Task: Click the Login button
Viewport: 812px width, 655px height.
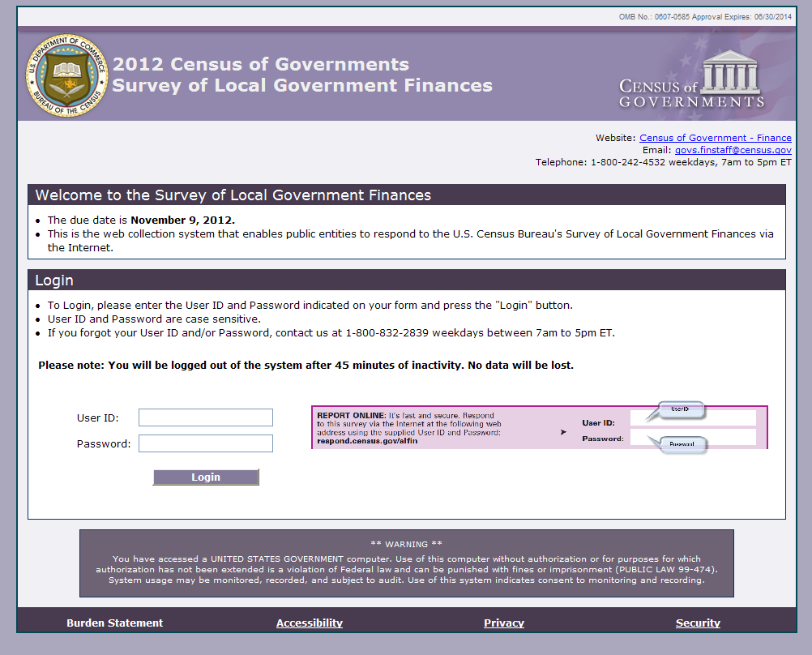Action: (206, 477)
